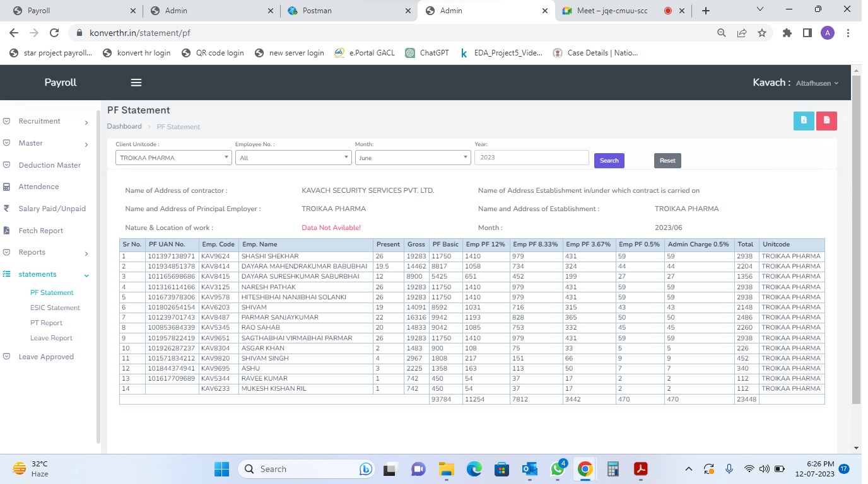The height and width of the screenshot is (484, 868).
Task: Collapse the statements sidebar section
Action: [x=86, y=275]
